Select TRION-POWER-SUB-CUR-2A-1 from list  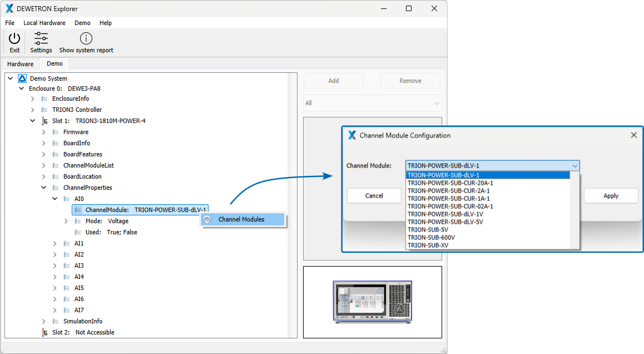[488, 191]
